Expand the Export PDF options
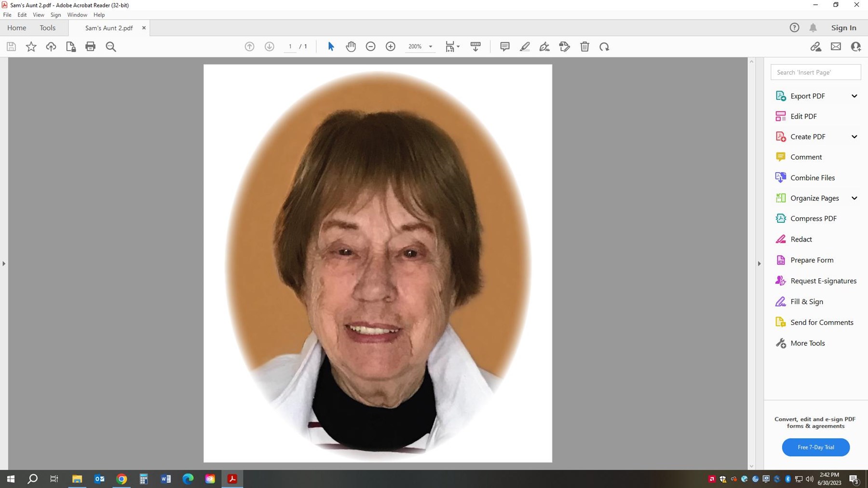The width and height of the screenshot is (868, 488). [x=854, y=95]
